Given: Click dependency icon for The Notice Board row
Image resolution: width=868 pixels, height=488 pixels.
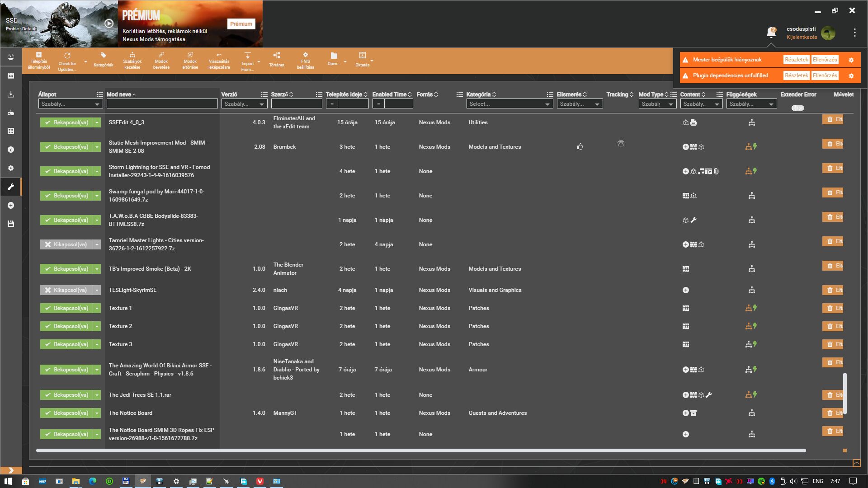Looking at the screenshot, I should (751, 413).
